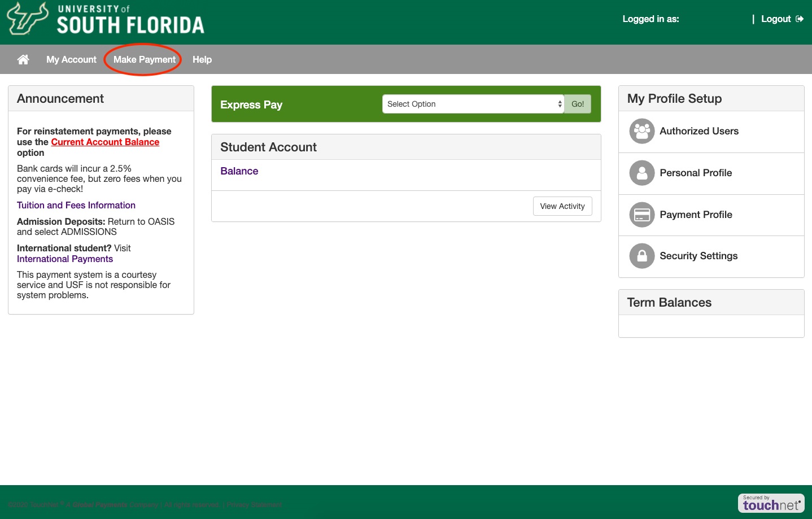Open the Express Pay Select Option dropdown

coord(473,104)
